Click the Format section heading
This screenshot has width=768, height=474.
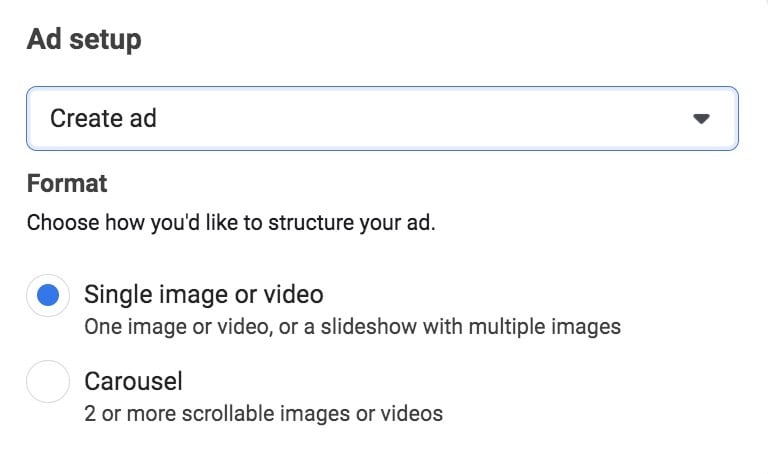click(x=67, y=184)
